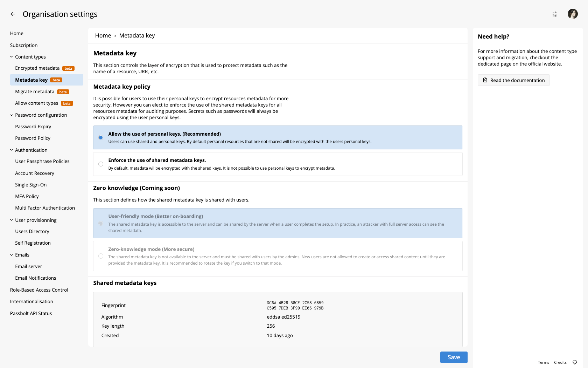Image resolution: width=588 pixels, height=368 pixels.
Task: Open Password Policy settings
Action: [33, 138]
